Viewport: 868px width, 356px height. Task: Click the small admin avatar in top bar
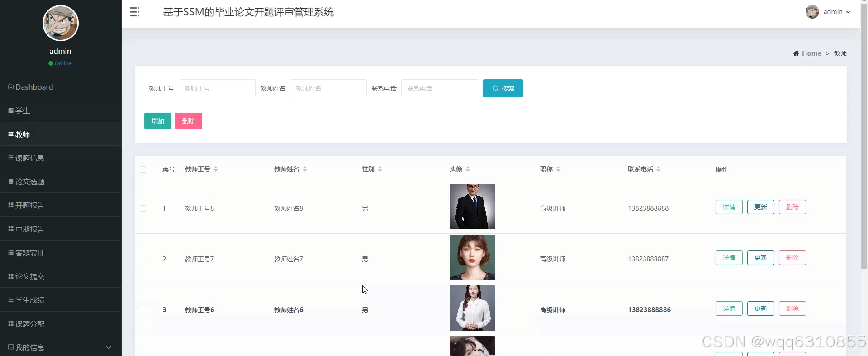click(x=812, y=12)
